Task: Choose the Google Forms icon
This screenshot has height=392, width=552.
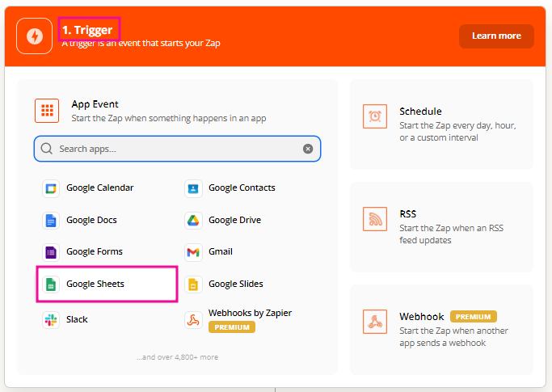Action: tap(51, 252)
